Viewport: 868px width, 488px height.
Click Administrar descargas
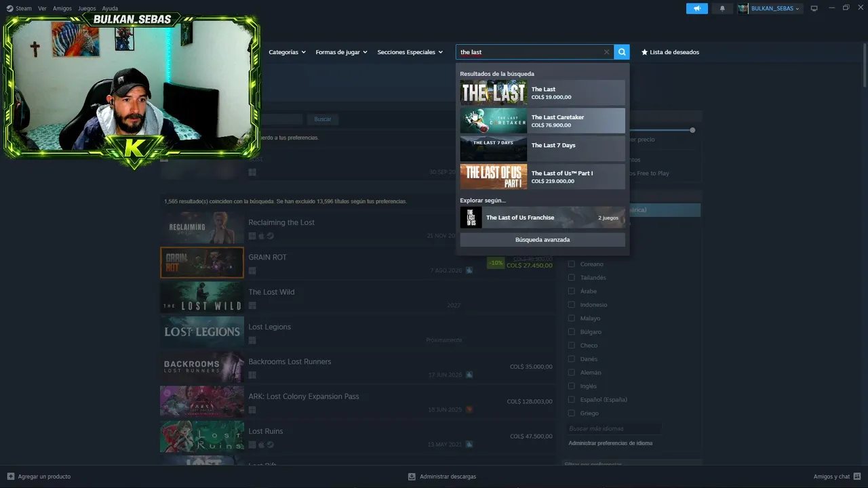point(448,476)
